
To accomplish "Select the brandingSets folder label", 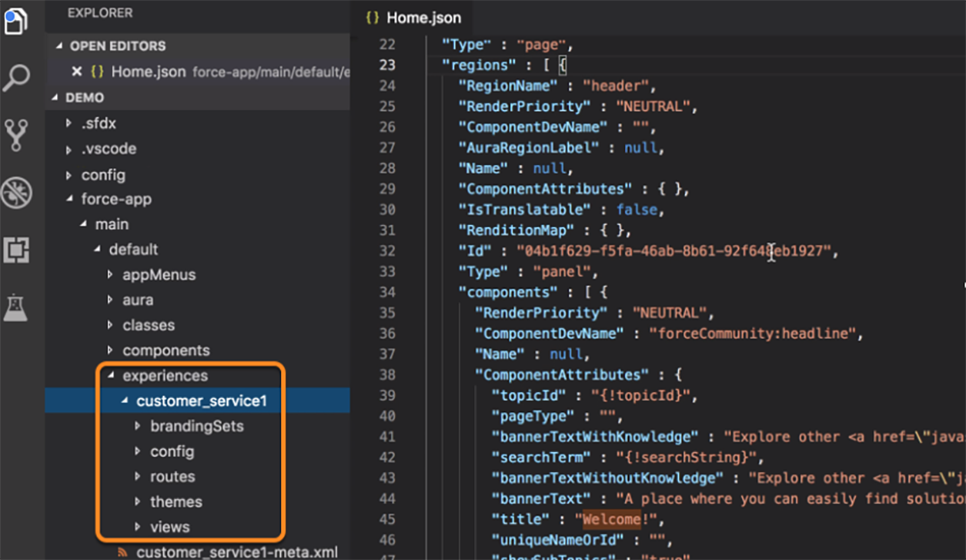I will tap(197, 427).
